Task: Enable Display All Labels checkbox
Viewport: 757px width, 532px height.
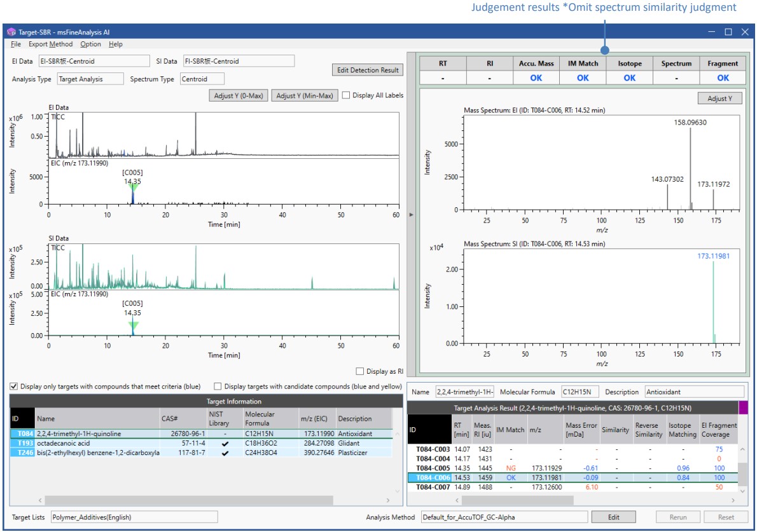Action: point(346,95)
